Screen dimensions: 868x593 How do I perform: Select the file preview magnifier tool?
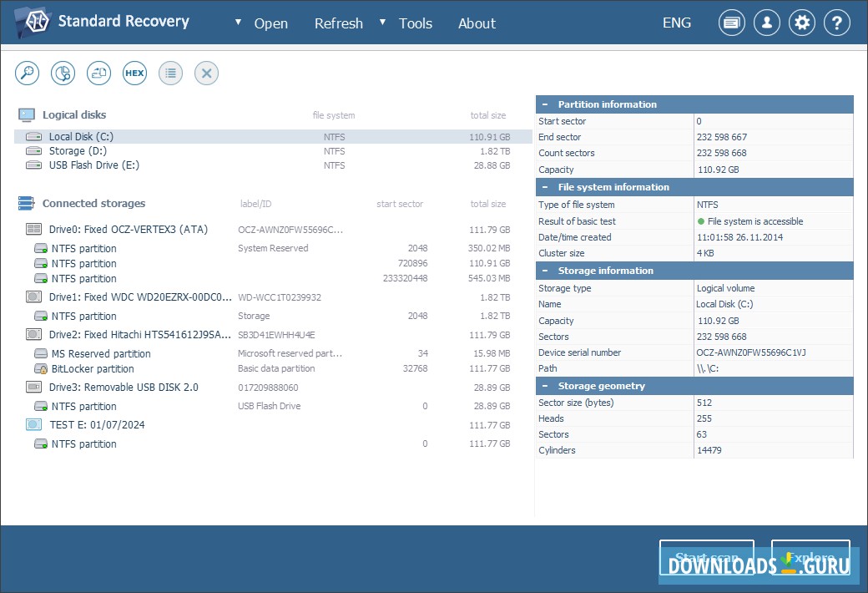(27, 73)
